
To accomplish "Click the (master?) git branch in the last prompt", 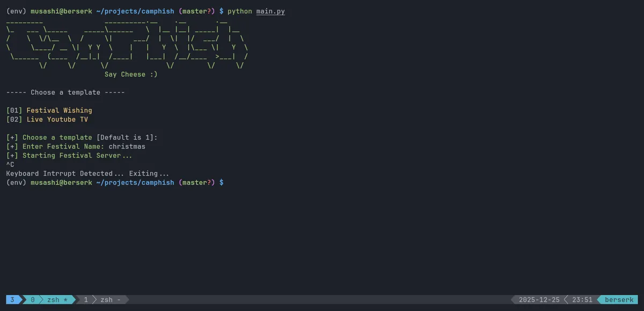I will pyautogui.click(x=197, y=183).
